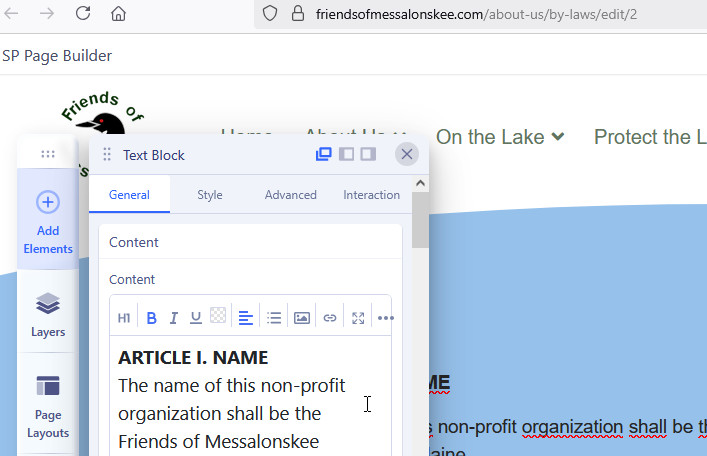Click page preview text 'non-profit organization shall be'
Image resolution: width=707 pixels, height=456 pixels.
(x=565, y=427)
